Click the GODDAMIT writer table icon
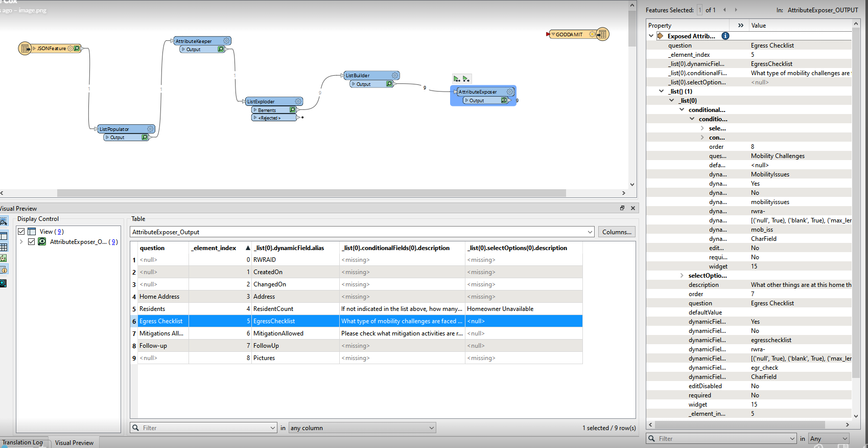 tap(602, 34)
